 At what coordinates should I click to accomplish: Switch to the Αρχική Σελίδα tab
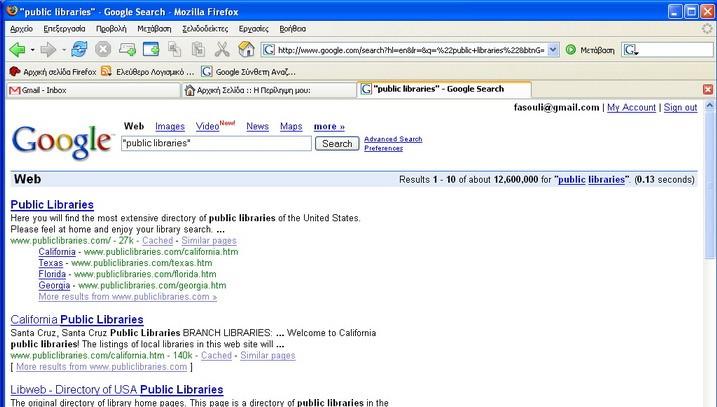(x=268, y=90)
